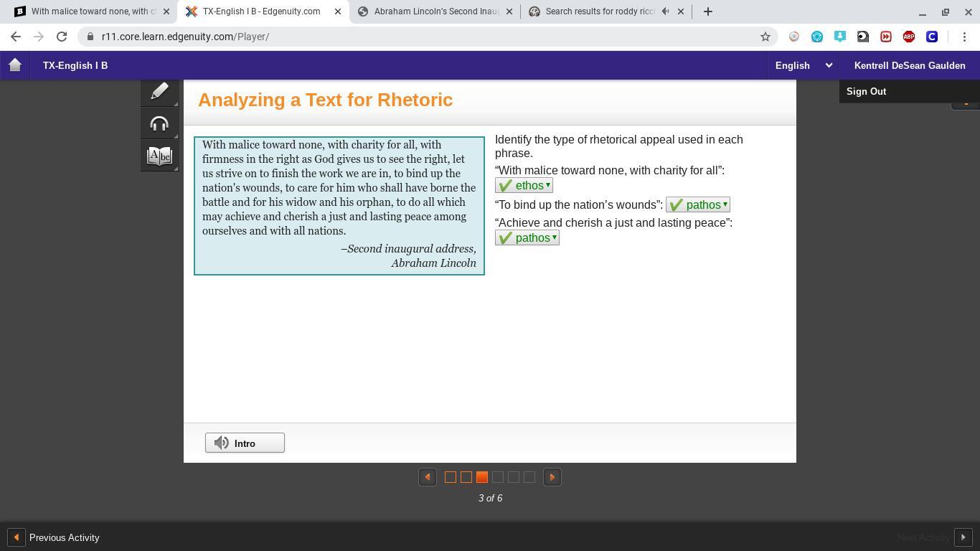Open the Chrome three-dot menu
The height and width of the screenshot is (551, 980).
[965, 37]
